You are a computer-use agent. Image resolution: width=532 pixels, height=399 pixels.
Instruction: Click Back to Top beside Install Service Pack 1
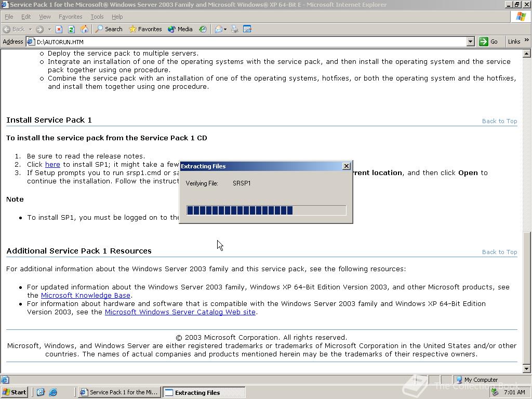click(x=499, y=121)
